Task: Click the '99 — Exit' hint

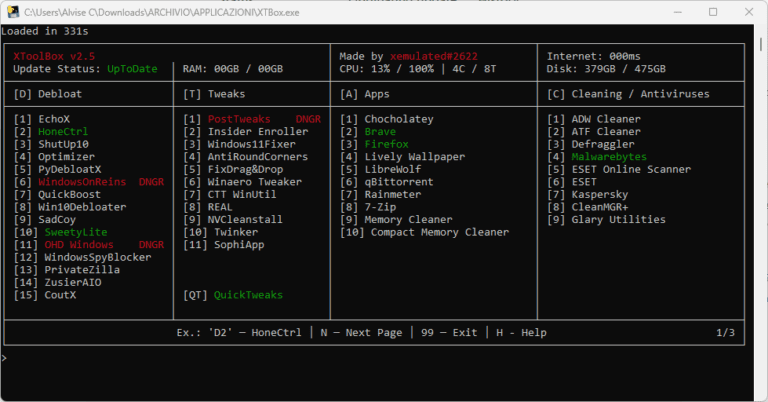Action: 449,332
